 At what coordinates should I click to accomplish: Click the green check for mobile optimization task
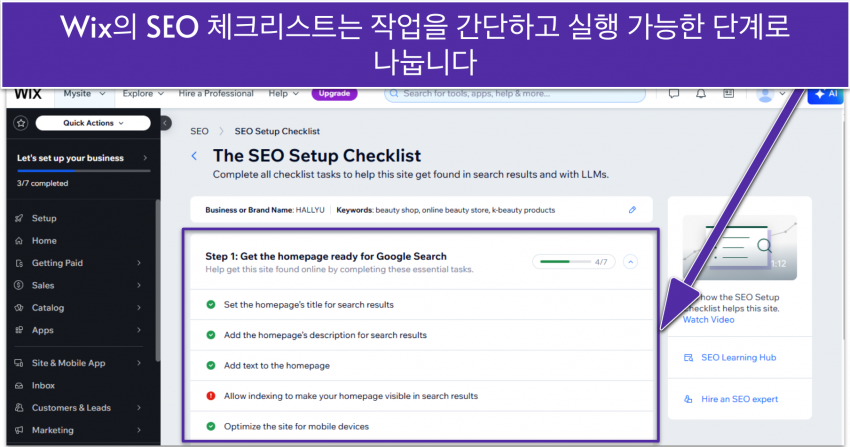tap(211, 426)
